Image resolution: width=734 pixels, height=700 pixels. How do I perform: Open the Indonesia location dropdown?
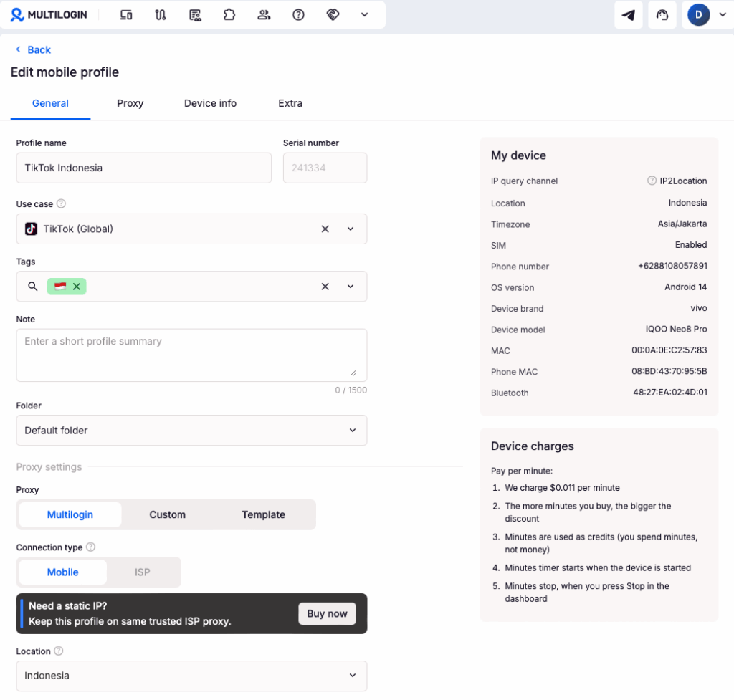(x=191, y=676)
